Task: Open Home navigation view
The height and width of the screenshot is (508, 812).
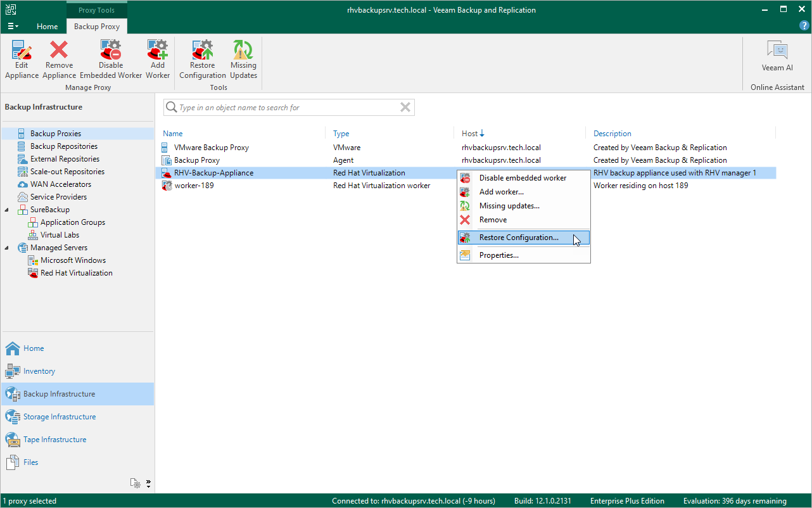Action: [x=77, y=348]
